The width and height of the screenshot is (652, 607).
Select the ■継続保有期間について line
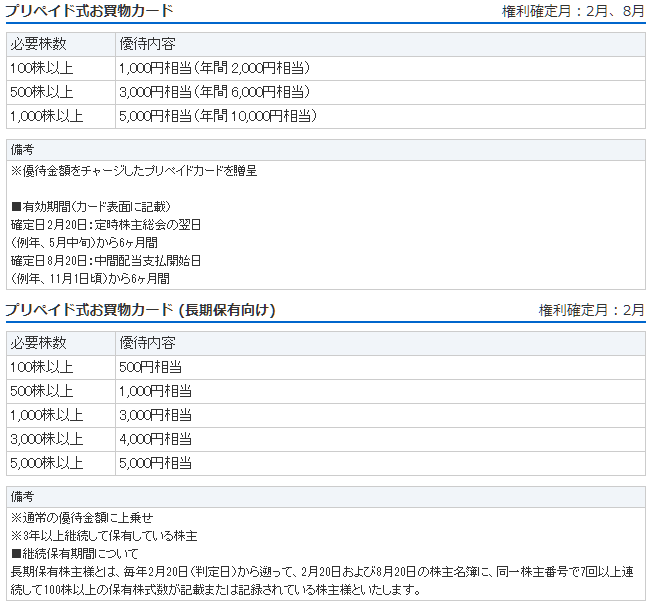(x=74, y=554)
